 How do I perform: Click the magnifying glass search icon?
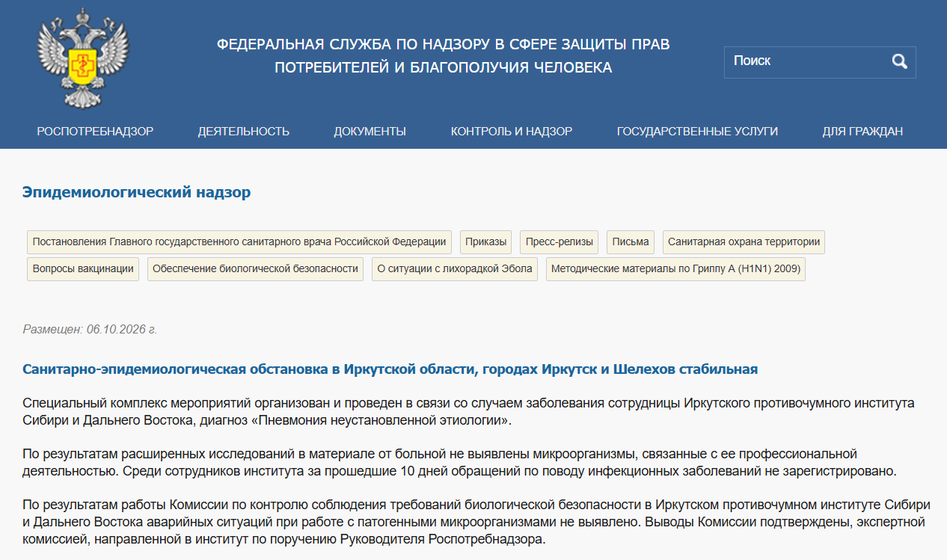(x=899, y=61)
